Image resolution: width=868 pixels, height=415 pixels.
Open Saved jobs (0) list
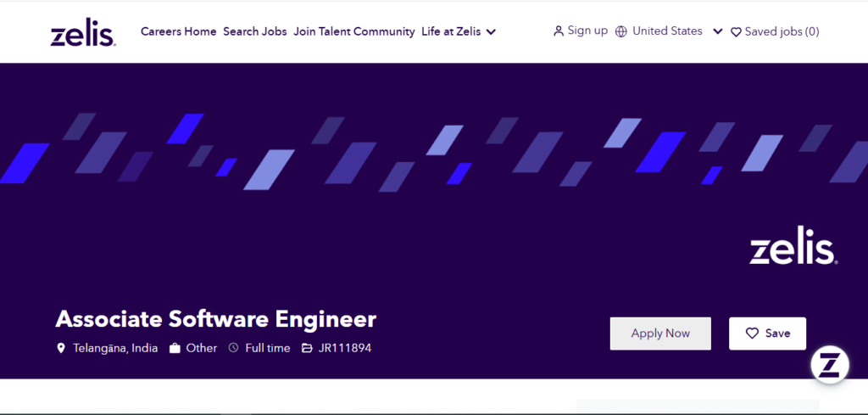tap(782, 31)
